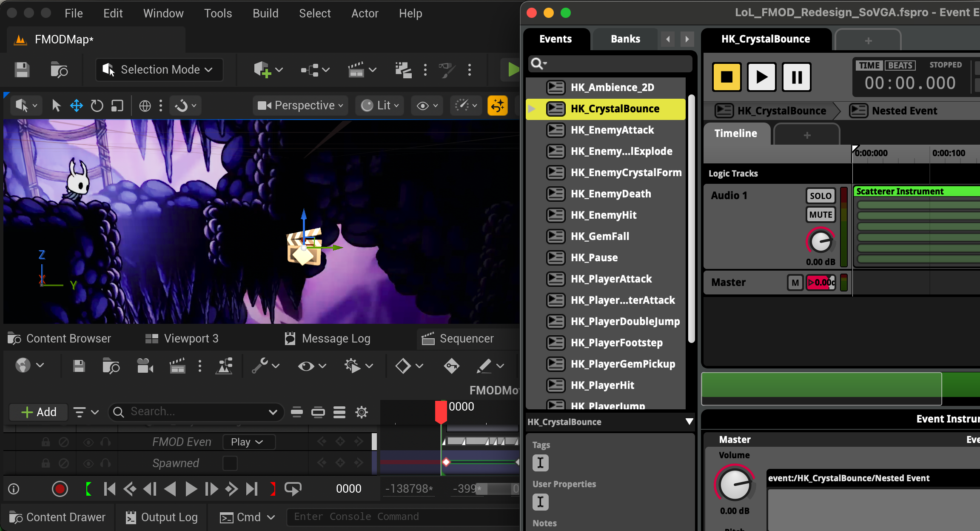Open Sequencer eye view options menu

click(311, 365)
